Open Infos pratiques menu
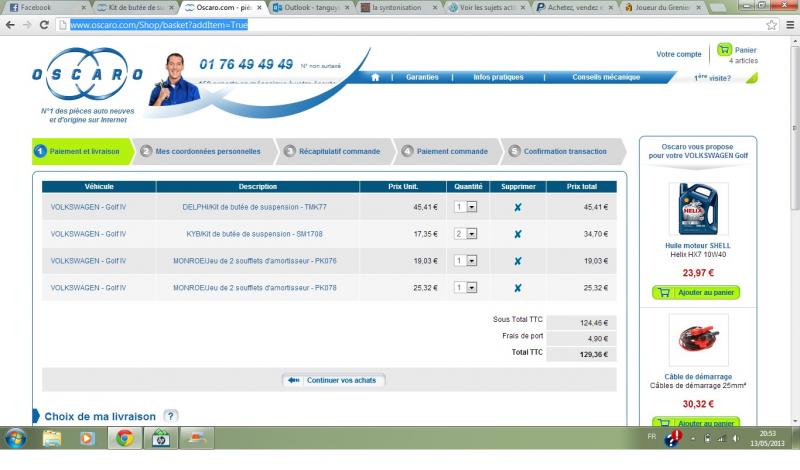This screenshot has width=800, height=470. pos(498,77)
